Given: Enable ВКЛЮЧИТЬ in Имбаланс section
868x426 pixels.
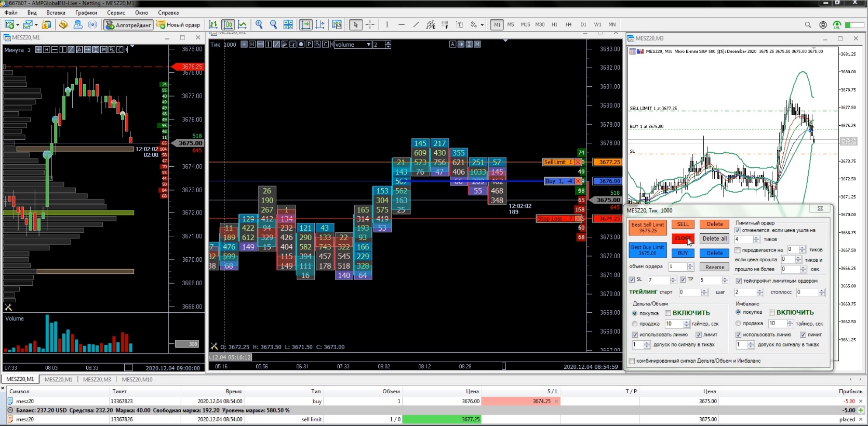Looking at the screenshot, I should 772,312.
